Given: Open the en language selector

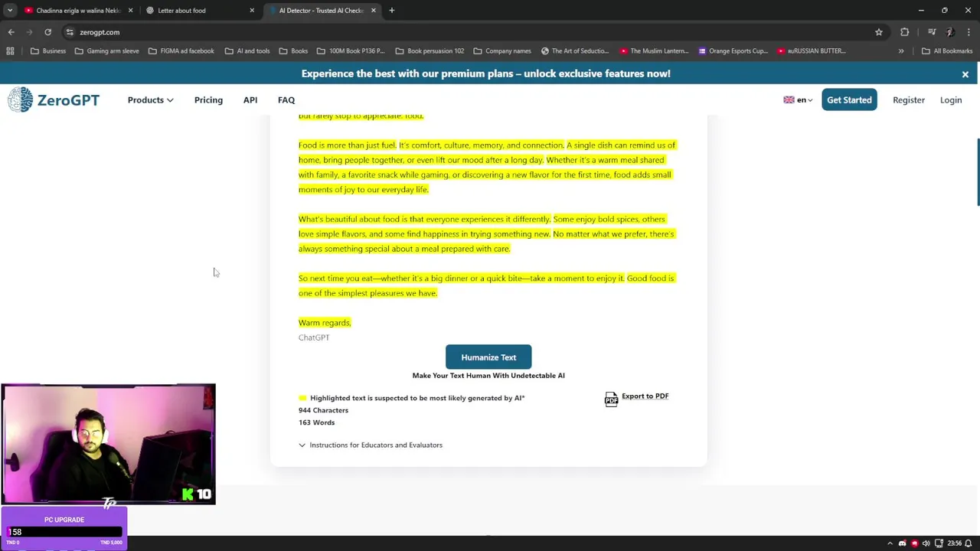Looking at the screenshot, I should [x=797, y=100].
